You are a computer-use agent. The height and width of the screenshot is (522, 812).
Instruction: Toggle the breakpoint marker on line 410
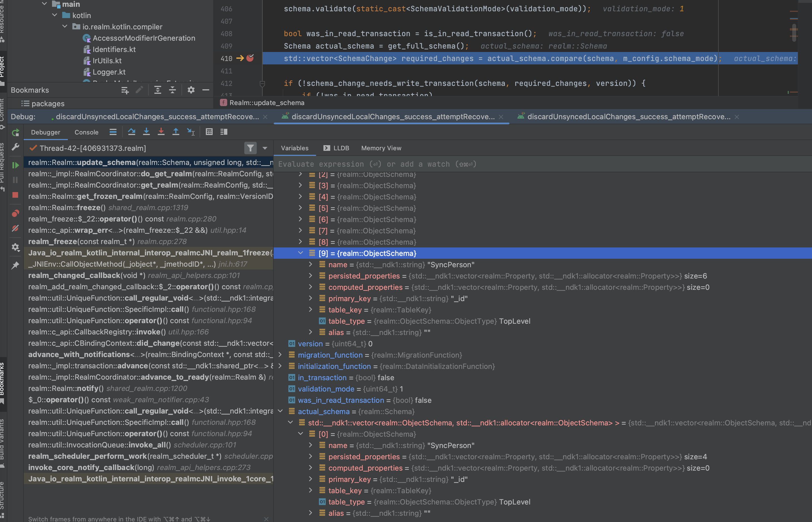(x=250, y=58)
